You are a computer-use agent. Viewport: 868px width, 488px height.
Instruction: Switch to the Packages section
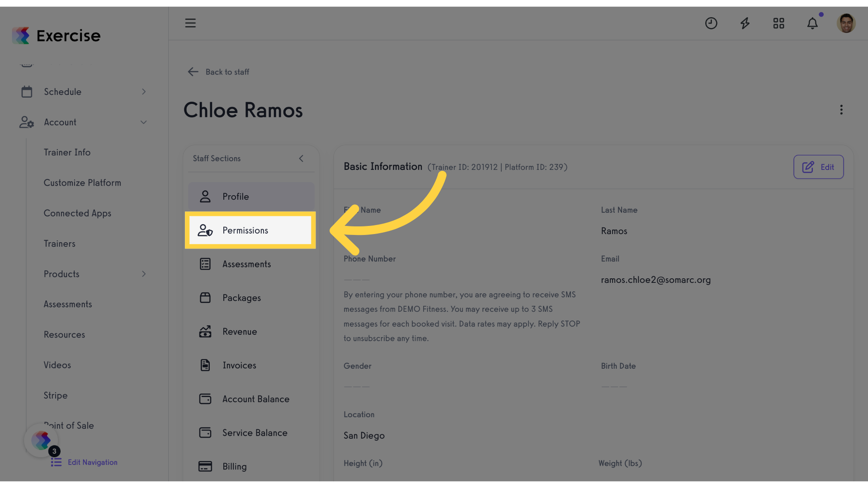251,298
